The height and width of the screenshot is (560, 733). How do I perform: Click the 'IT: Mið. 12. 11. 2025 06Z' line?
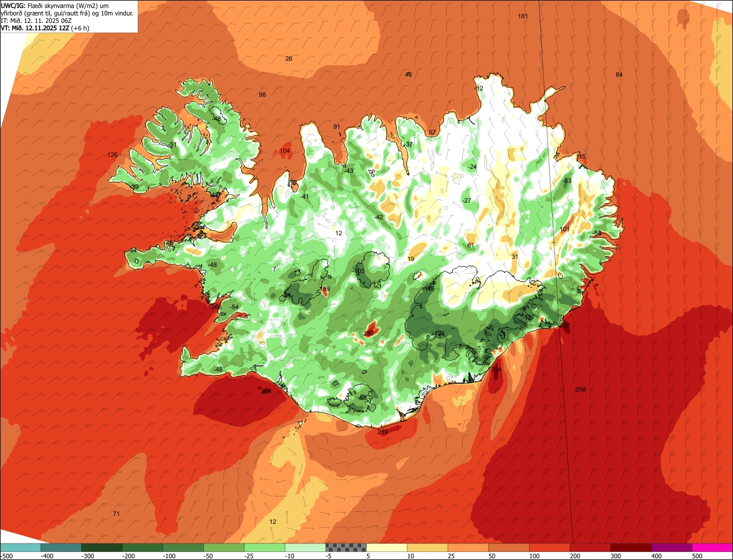coord(36,20)
